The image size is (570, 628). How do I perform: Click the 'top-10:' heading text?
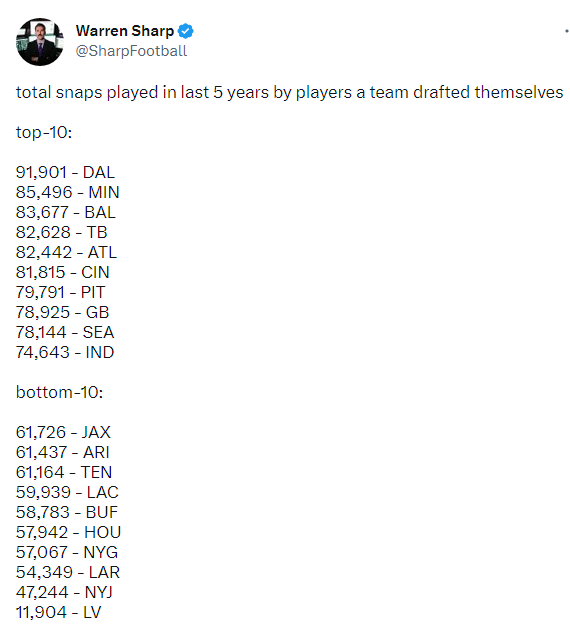(x=44, y=133)
